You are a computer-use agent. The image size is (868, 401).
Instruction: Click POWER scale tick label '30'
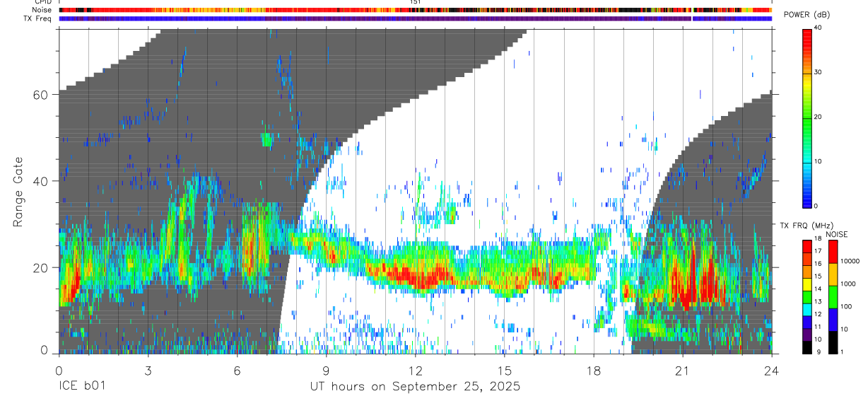click(x=819, y=72)
